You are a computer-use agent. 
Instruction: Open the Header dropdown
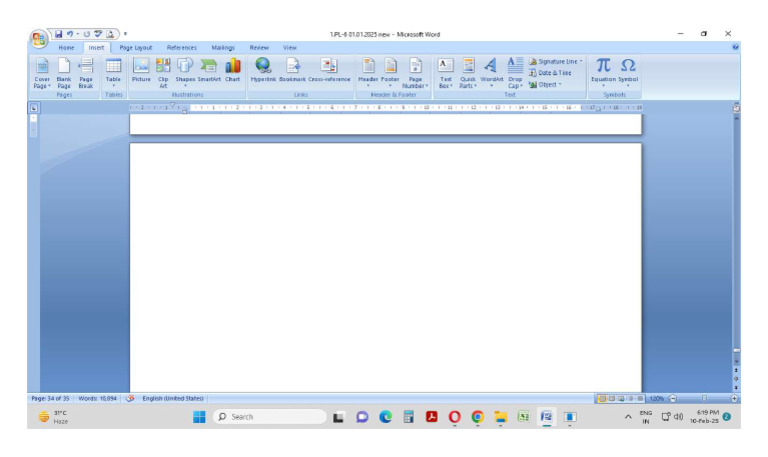[x=368, y=73]
